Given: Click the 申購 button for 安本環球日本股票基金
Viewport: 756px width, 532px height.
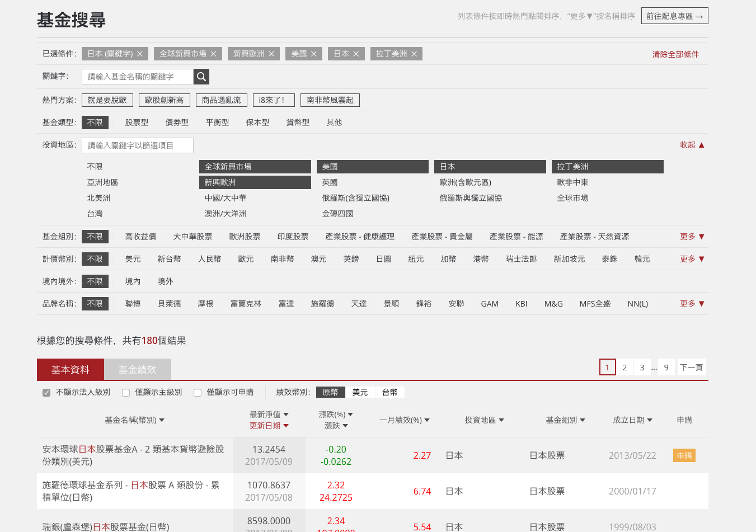Looking at the screenshot, I should [x=684, y=455].
